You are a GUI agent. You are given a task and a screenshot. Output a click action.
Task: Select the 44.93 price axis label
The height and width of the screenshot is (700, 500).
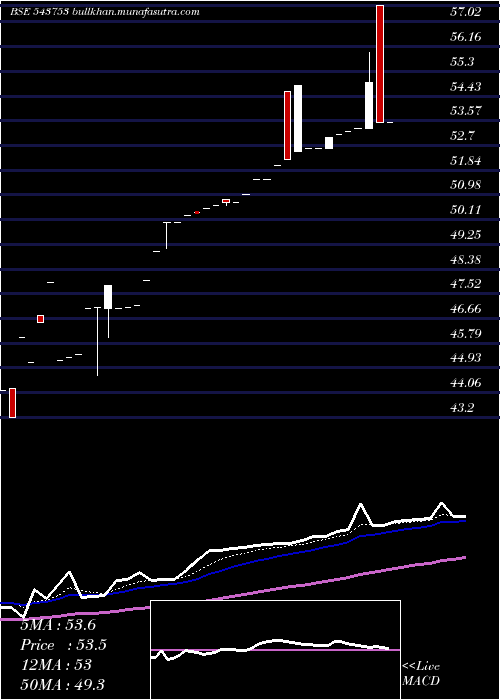(466, 358)
